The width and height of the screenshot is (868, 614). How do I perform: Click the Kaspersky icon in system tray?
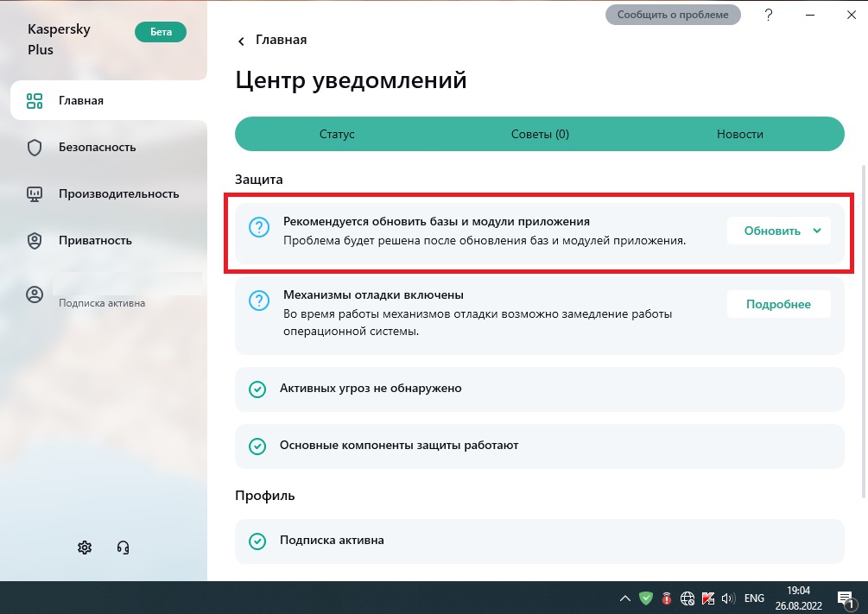coord(707,598)
